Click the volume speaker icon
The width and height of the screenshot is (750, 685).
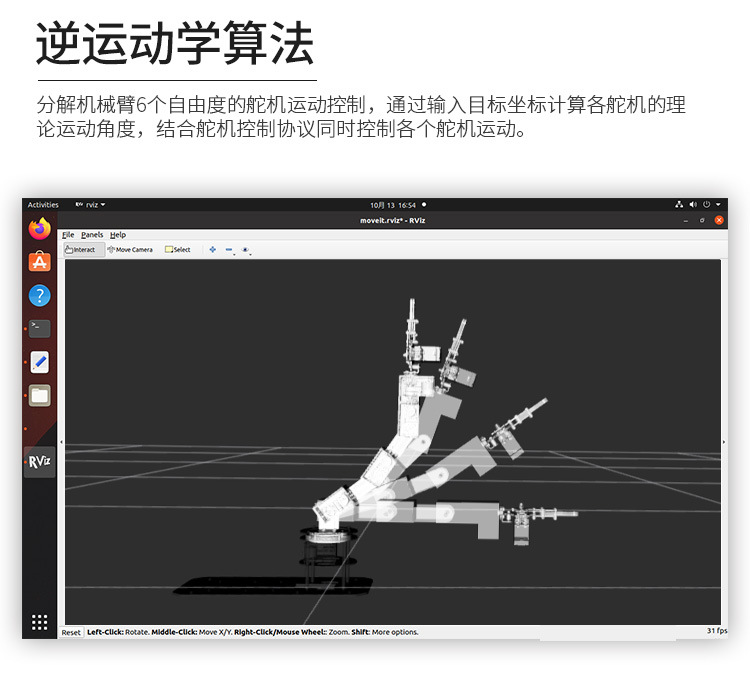tap(693, 205)
